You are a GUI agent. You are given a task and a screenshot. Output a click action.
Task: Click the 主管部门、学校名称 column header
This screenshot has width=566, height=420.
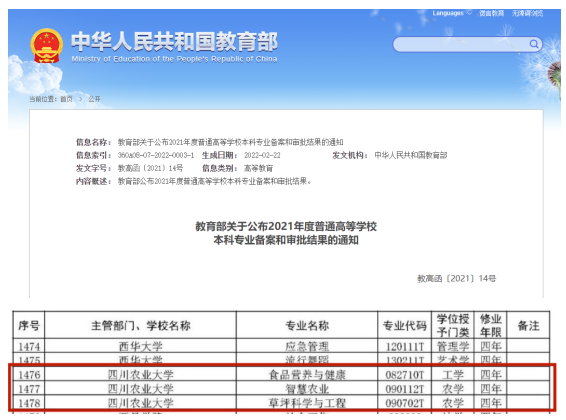(140, 325)
